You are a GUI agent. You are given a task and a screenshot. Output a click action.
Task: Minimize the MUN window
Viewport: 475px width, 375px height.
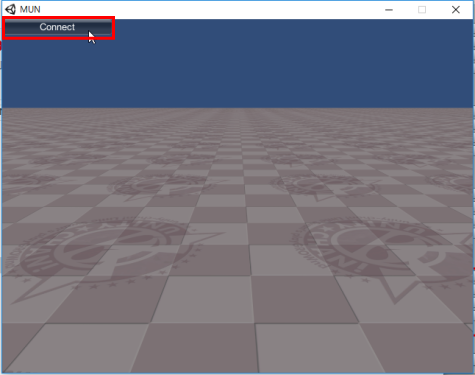coord(389,10)
